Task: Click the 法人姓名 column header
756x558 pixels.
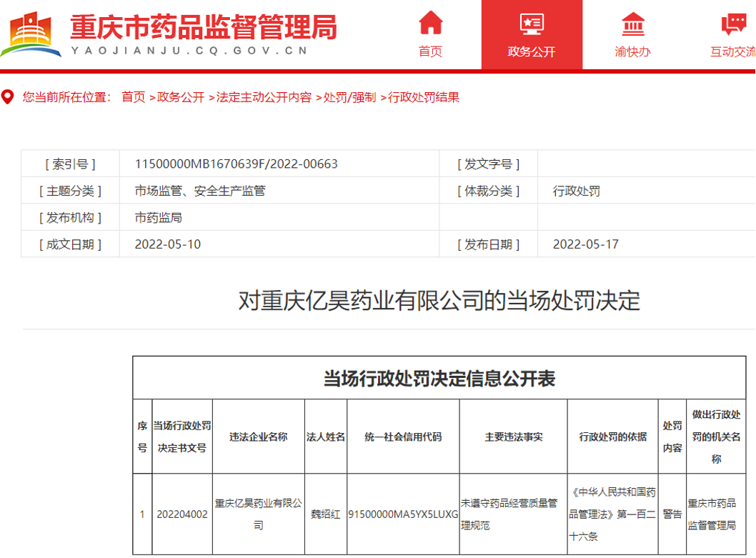Action: click(325, 437)
